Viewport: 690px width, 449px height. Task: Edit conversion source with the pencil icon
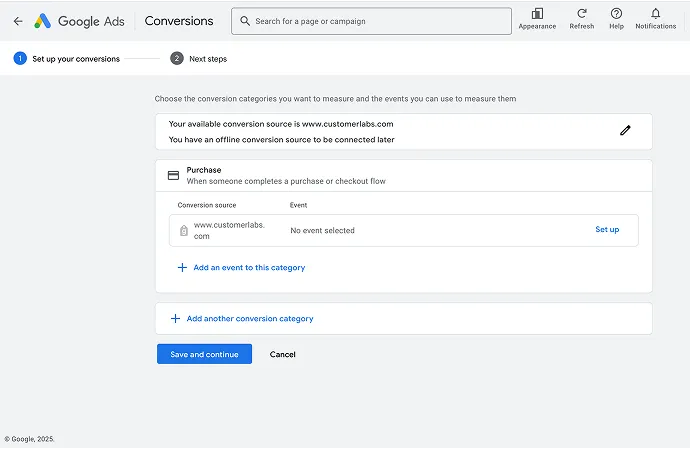(x=625, y=130)
